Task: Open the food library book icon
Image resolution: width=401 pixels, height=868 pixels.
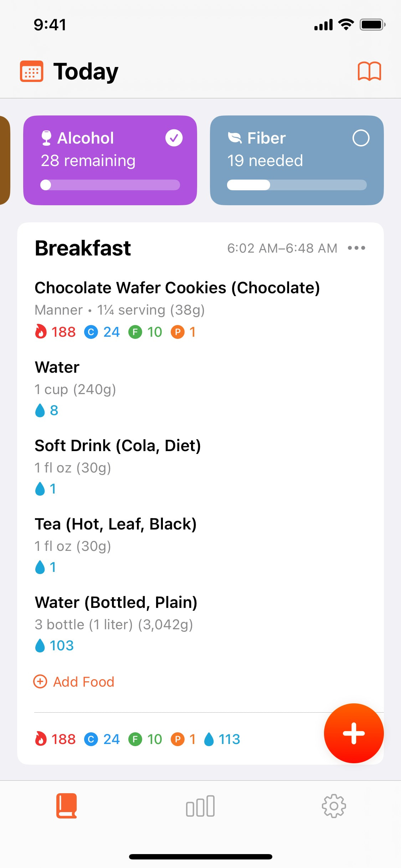Action: pyautogui.click(x=369, y=72)
